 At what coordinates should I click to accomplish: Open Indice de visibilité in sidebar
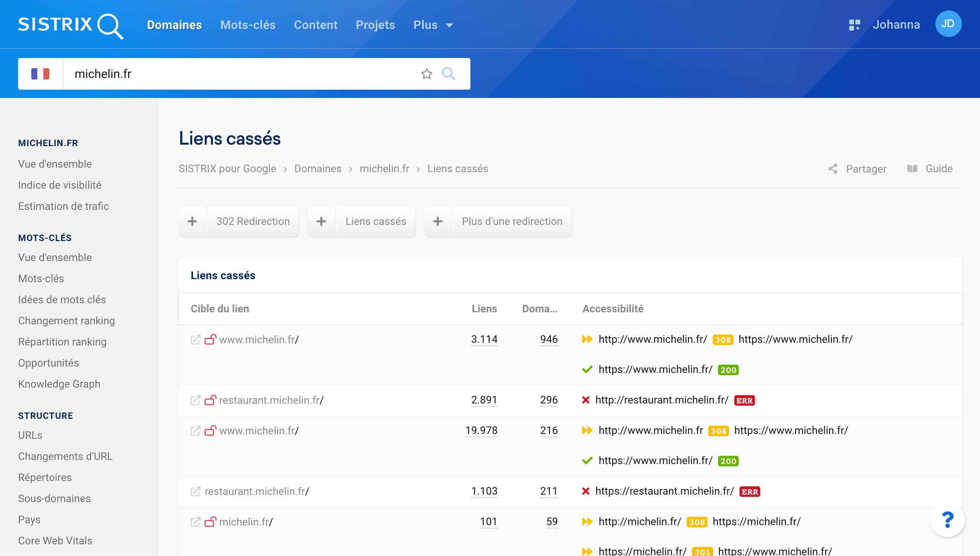(60, 185)
